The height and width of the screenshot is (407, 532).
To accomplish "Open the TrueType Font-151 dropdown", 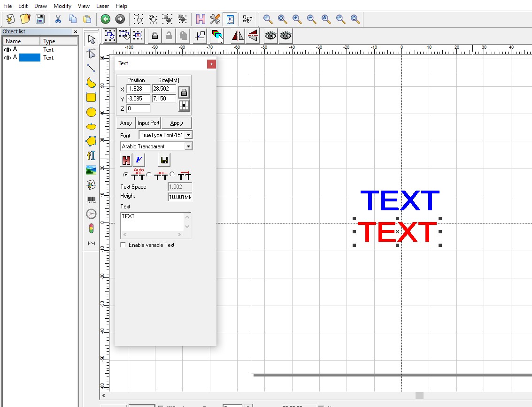I will [x=189, y=135].
